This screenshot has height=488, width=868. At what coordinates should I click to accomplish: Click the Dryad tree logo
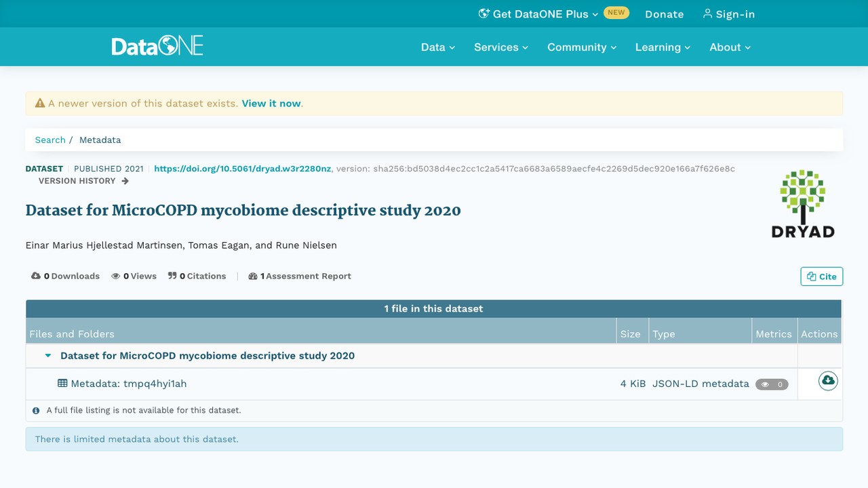tap(803, 203)
